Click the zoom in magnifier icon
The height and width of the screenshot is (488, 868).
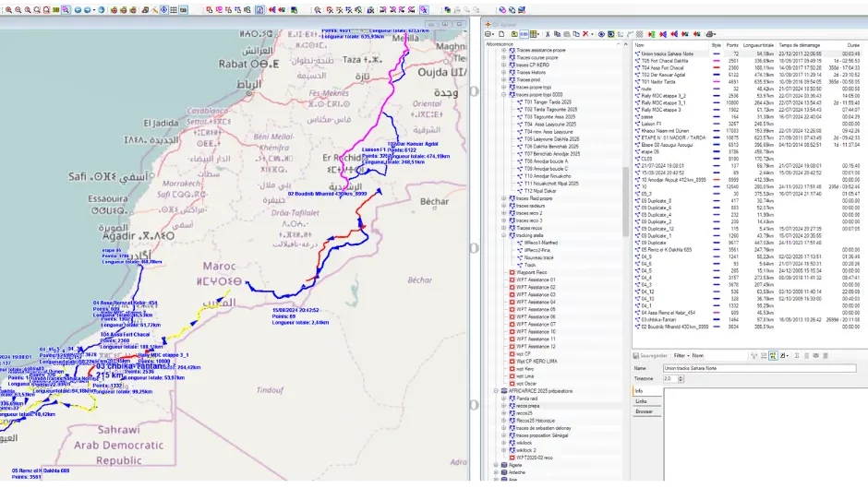coord(6,9)
